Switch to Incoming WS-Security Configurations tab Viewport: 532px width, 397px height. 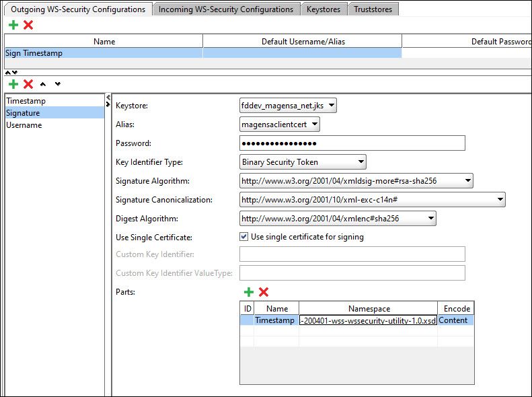coord(226,9)
